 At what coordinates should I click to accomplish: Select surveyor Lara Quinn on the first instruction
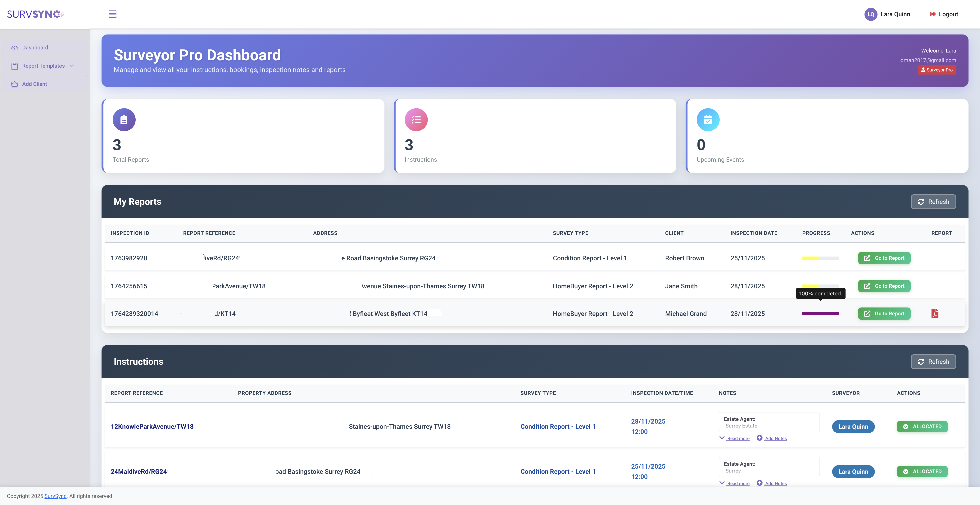coord(853,427)
